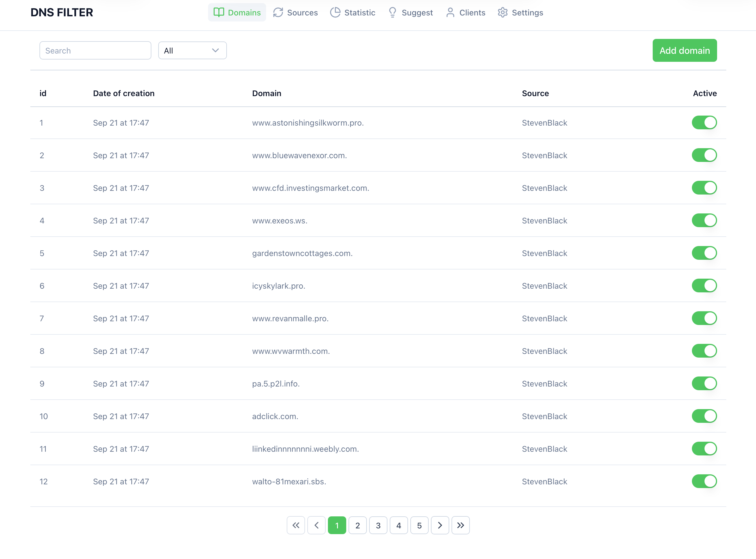
Task: Disable www.wvwarmth.com. active toggle
Action: pyautogui.click(x=704, y=351)
